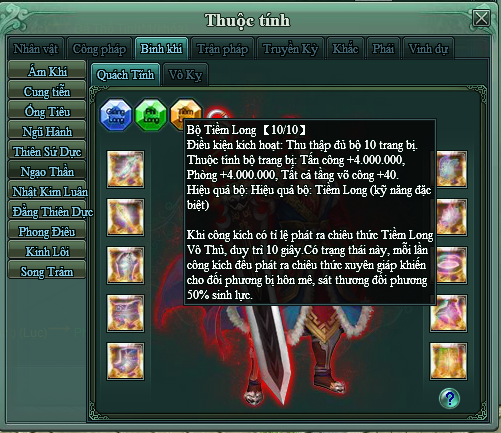Choose the Ngũ Hành sidebar button
Image resolution: width=501 pixels, height=433 pixels.
pos(47,131)
